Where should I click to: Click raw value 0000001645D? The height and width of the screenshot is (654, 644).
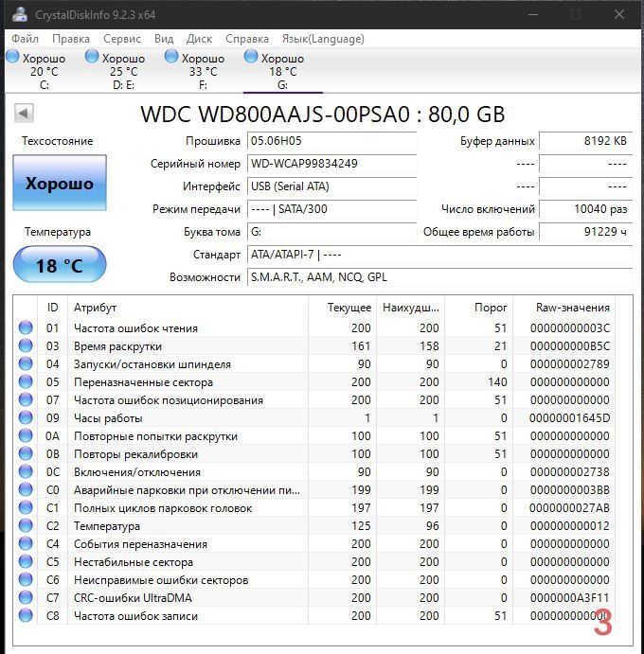[x=570, y=418]
